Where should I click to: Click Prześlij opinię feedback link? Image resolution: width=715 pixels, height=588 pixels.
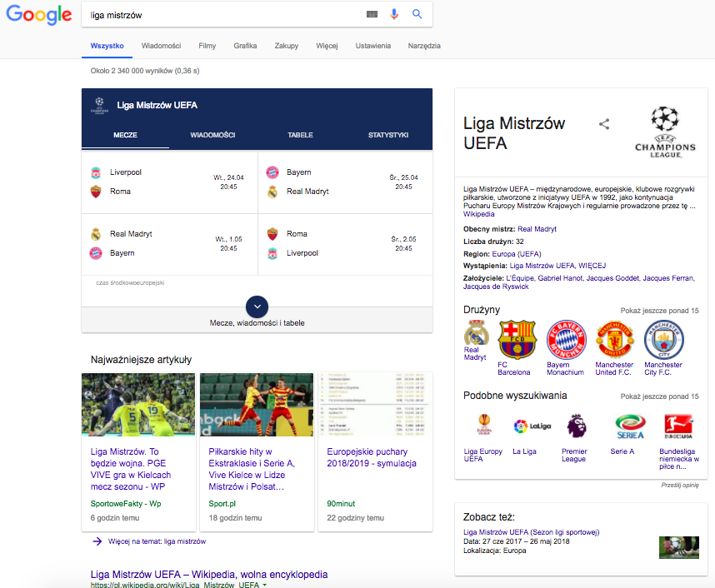[680, 485]
